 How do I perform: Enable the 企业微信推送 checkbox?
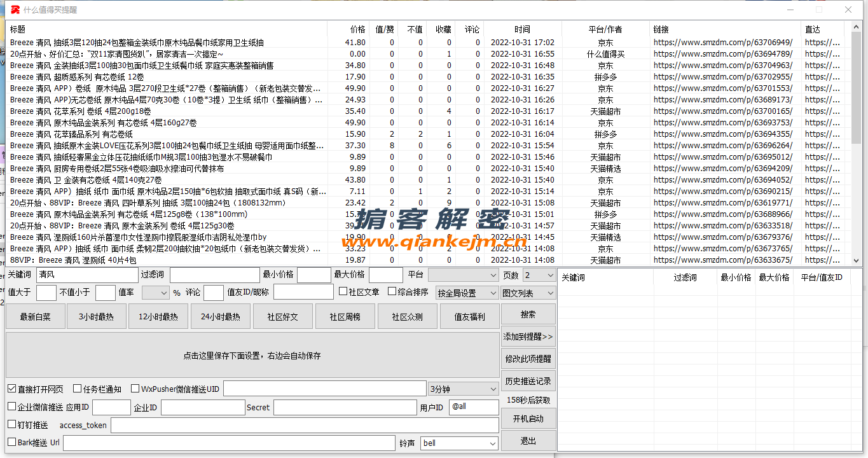click(x=12, y=406)
